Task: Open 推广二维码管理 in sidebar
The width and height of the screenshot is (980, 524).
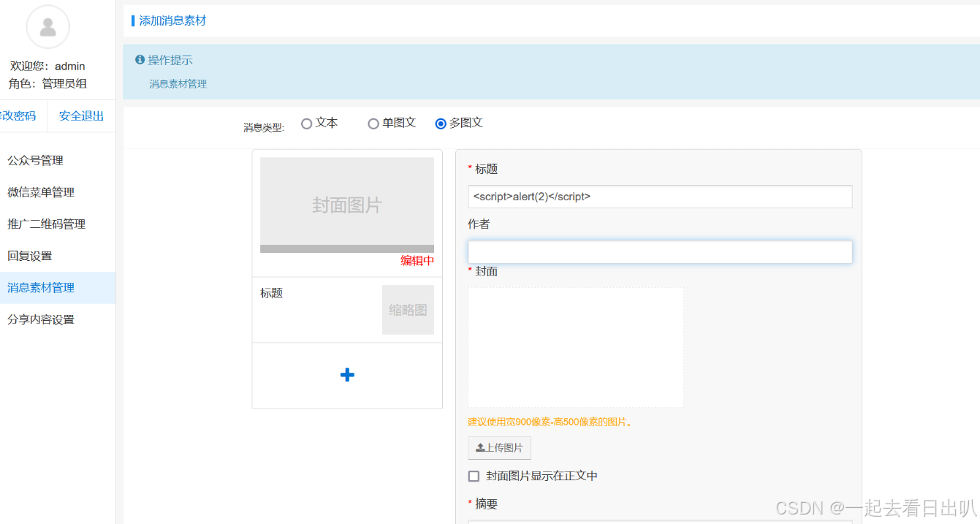Action: (58, 224)
